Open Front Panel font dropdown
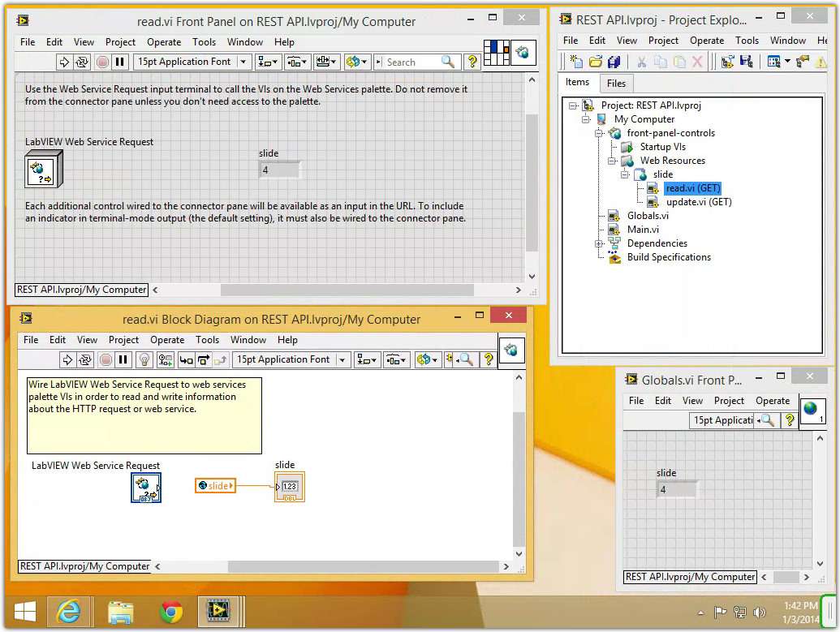 [x=192, y=62]
